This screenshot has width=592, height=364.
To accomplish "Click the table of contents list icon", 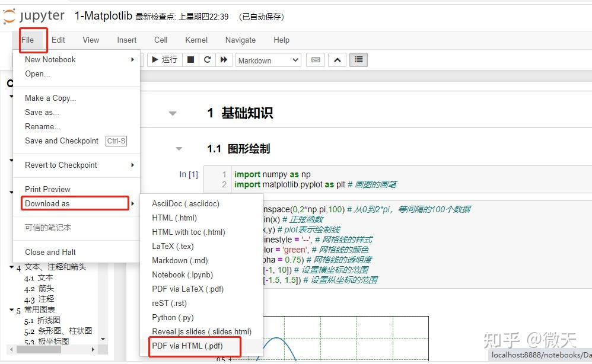I will coord(358,59).
